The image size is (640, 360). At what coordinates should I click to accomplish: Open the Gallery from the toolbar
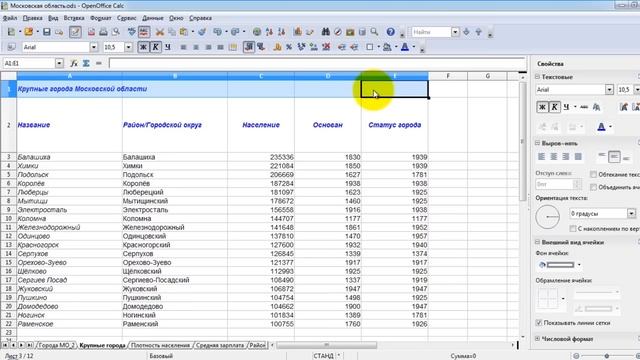(350, 32)
